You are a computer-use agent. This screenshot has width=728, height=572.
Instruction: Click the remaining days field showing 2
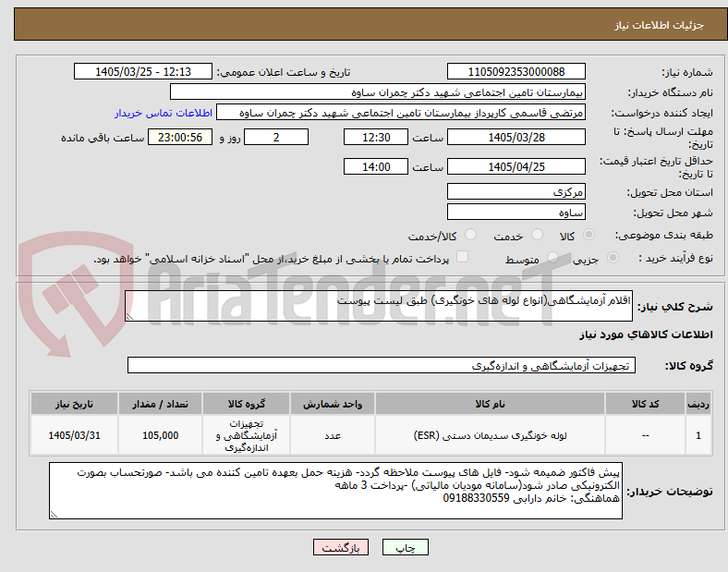pos(276,138)
